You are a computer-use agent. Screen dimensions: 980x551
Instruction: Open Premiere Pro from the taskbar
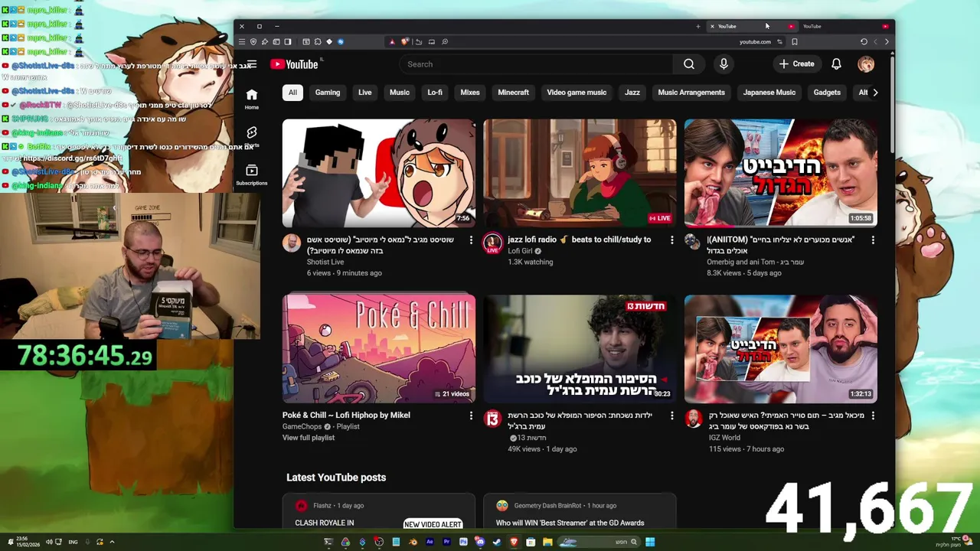click(446, 542)
